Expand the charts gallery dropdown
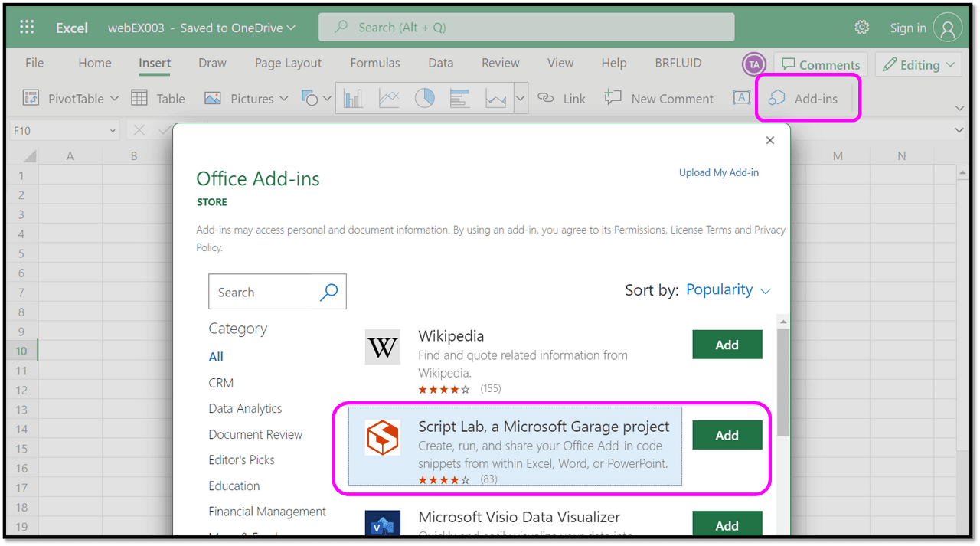The image size is (980, 546). (x=521, y=98)
